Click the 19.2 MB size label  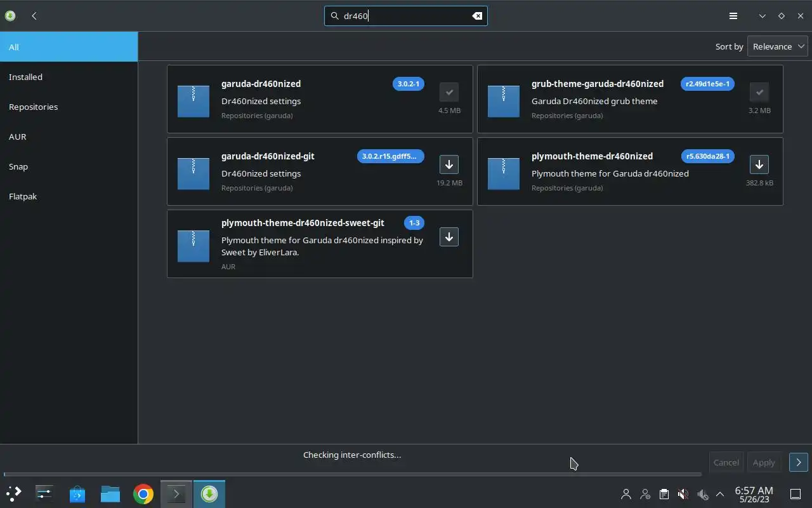(449, 183)
